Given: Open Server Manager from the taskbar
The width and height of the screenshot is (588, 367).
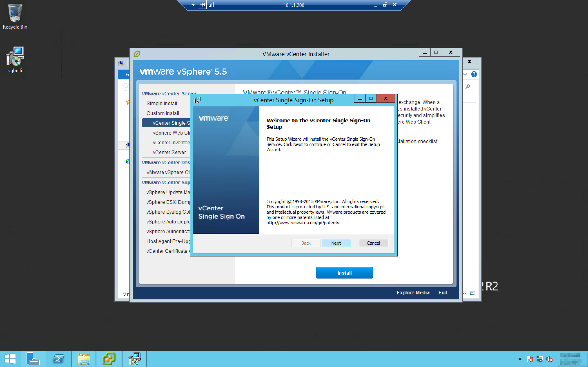Looking at the screenshot, I should [x=33, y=358].
